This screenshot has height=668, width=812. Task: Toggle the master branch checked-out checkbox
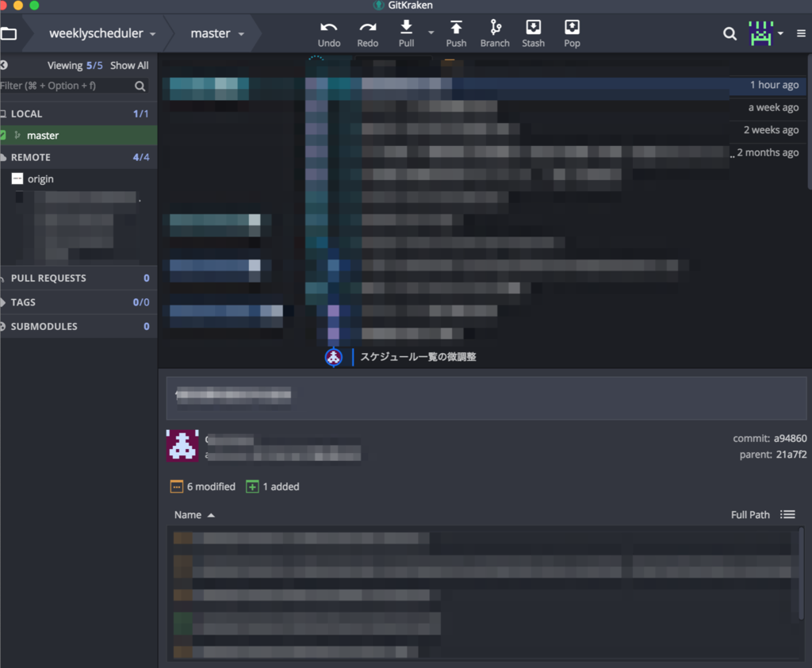[2, 135]
